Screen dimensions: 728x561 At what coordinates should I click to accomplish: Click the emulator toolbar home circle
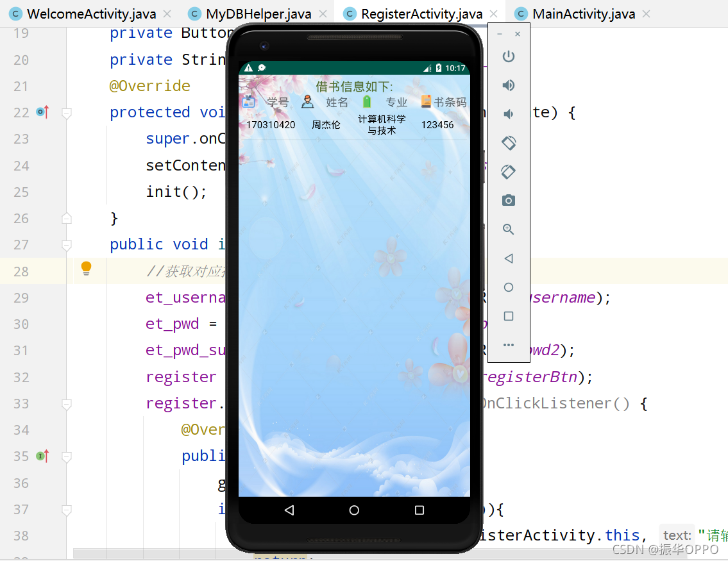[x=509, y=287]
